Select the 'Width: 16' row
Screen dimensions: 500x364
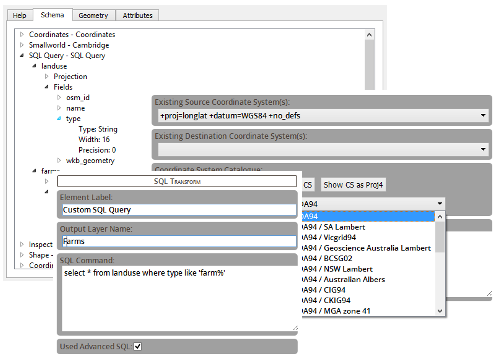[94, 139]
